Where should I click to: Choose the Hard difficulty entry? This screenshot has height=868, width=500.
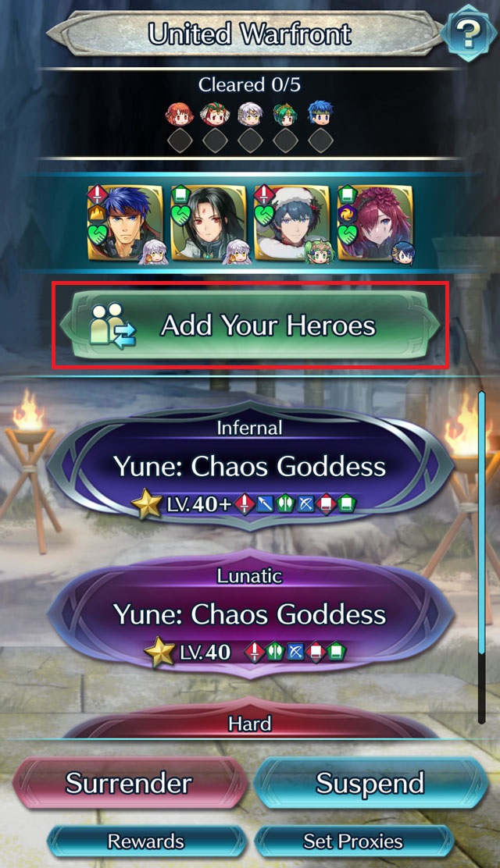click(x=250, y=720)
